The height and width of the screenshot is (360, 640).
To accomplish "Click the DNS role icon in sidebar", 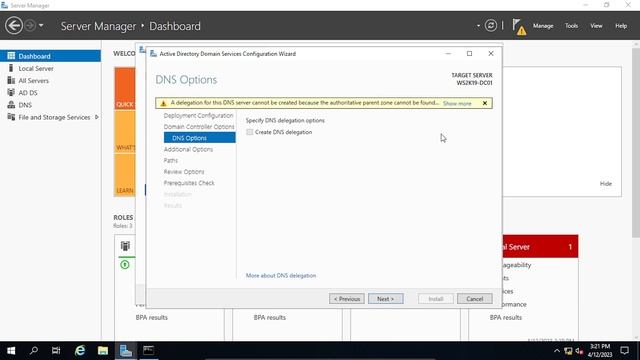I will [x=11, y=105].
